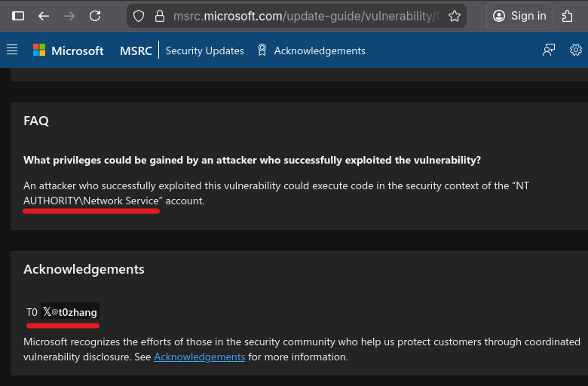Reload the current page
Viewport: 588px width, 386px height.
95,16
